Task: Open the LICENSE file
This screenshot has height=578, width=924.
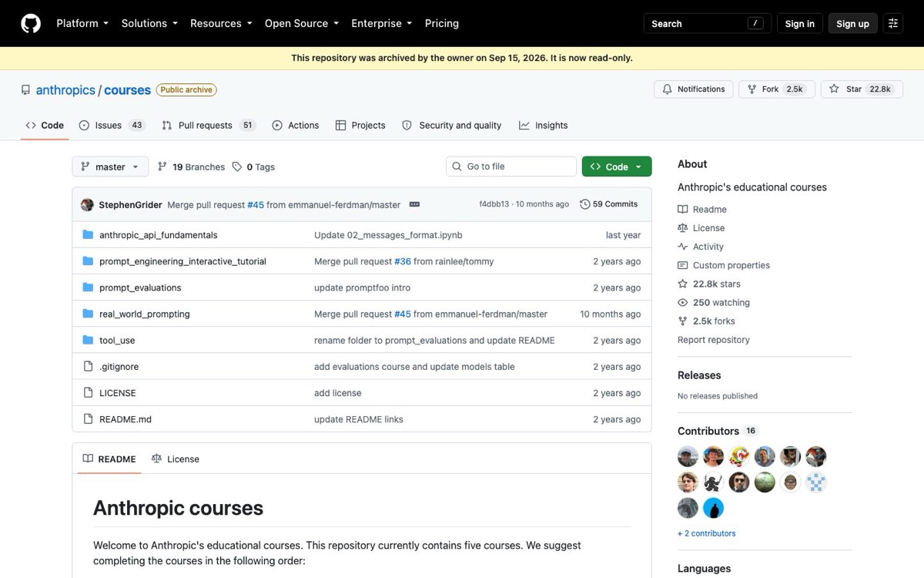Action: tap(118, 393)
